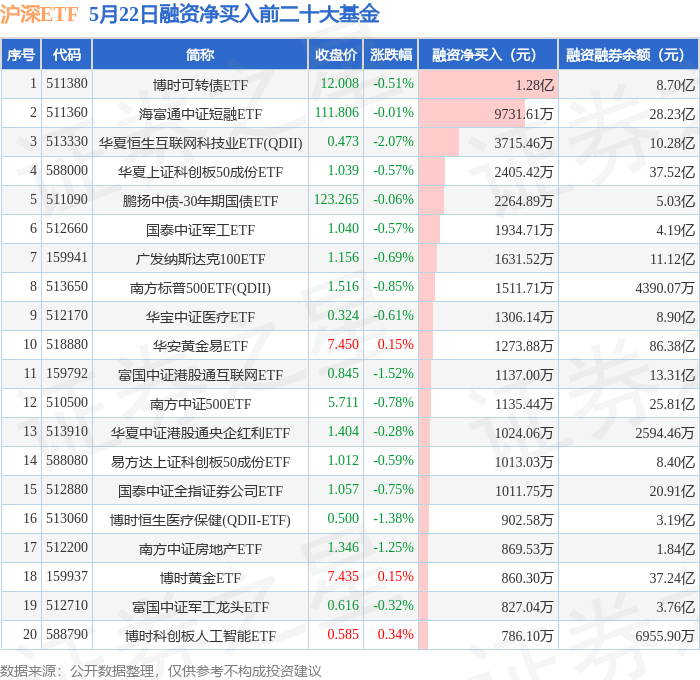Click the 收盘价 column header
Image resolution: width=700 pixels, height=680 pixels.
(336, 54)
